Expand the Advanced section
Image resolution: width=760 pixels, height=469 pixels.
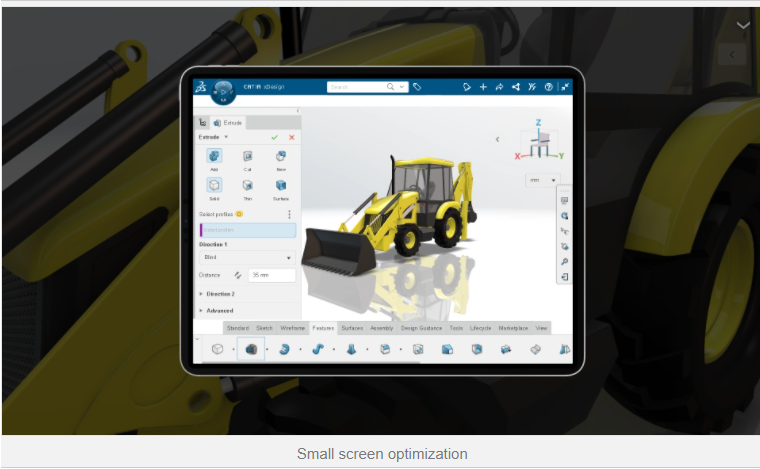click(219, 311)
